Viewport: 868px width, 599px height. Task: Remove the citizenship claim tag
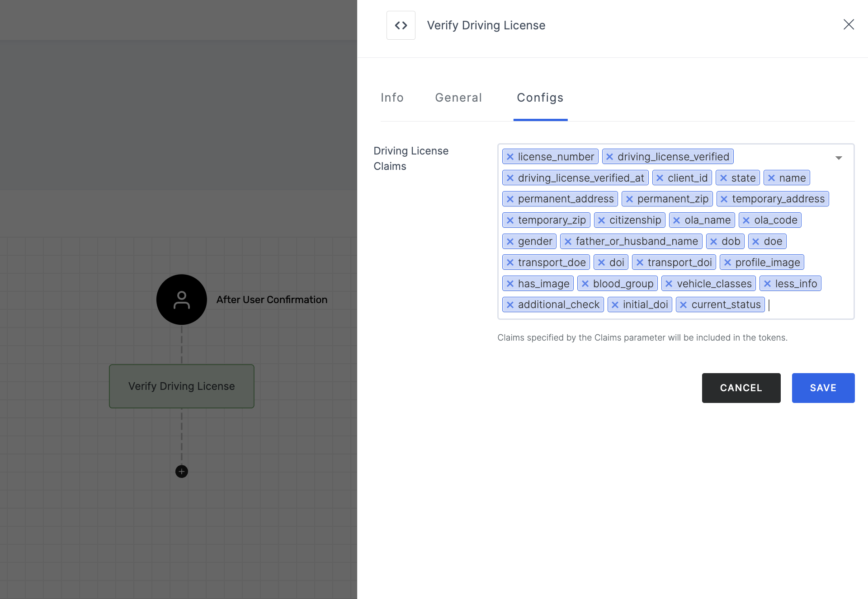pyautogui.click(x=601, y=220)
